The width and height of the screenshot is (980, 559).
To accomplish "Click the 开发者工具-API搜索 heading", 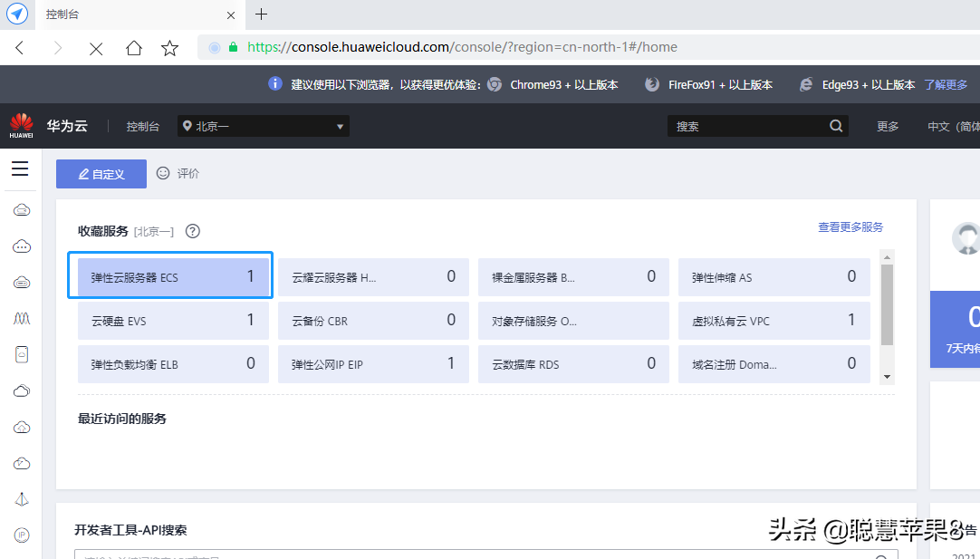I will (x=130, y=530).
